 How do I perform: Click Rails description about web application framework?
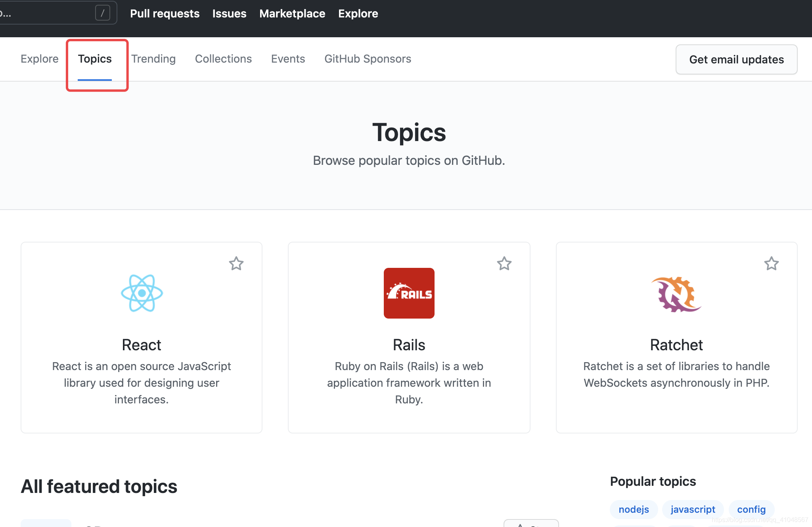(x=409, y=383)
